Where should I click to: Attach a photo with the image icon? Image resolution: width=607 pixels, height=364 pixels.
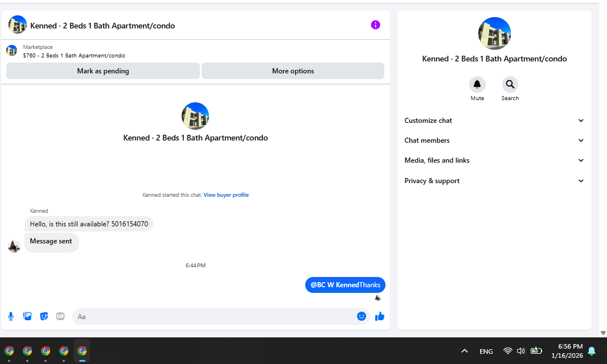point(27,316)
